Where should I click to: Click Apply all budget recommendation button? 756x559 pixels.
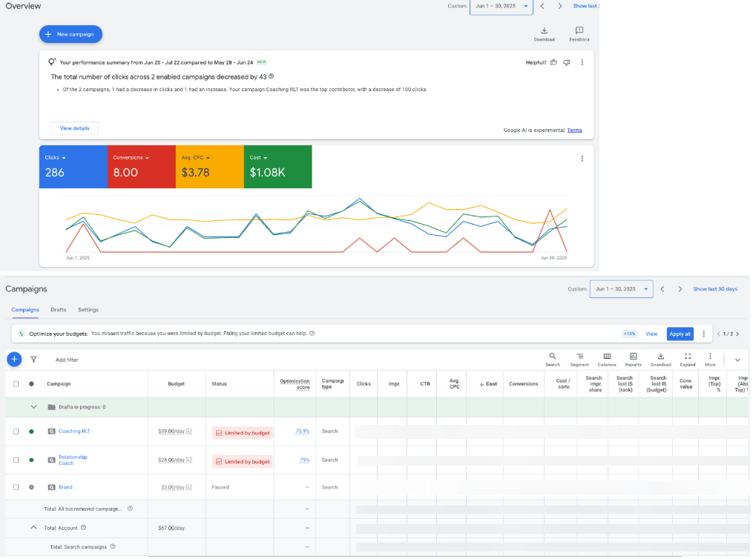pyautogui.click(x=680, y=334)
